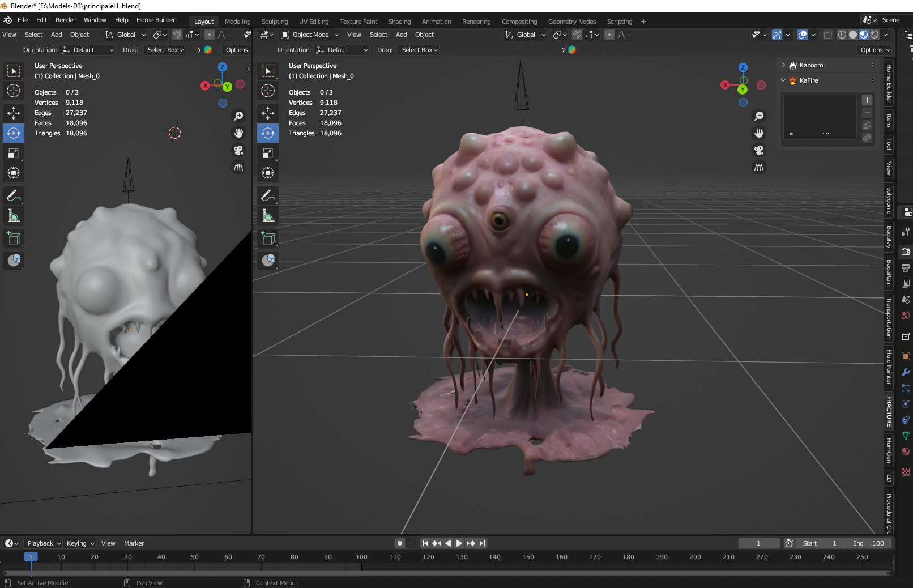Open the Output properties tab icon
The image size is (913, 588).
point(906,267)
